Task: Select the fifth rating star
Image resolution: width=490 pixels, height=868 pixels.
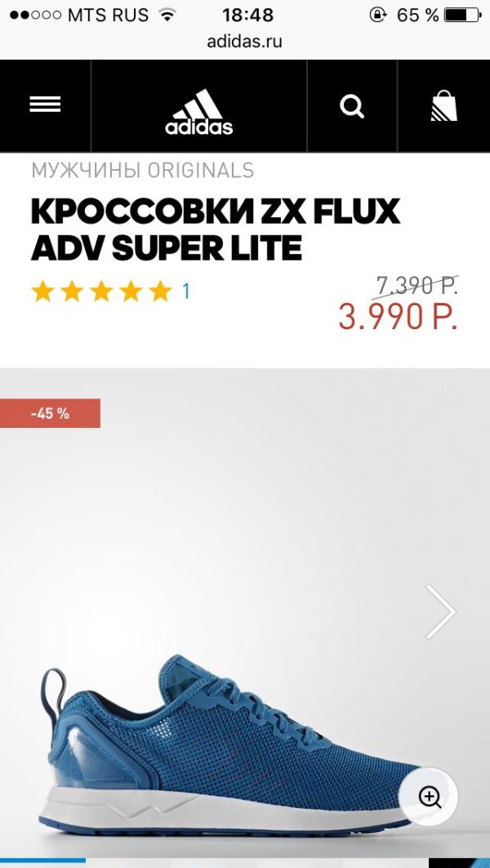Action: coord(161,292)
